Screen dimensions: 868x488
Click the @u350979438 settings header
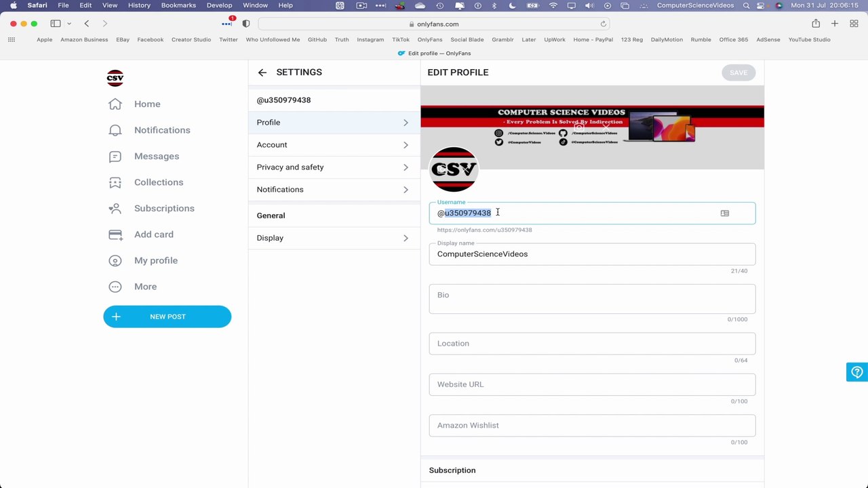(x=283, y=100)
